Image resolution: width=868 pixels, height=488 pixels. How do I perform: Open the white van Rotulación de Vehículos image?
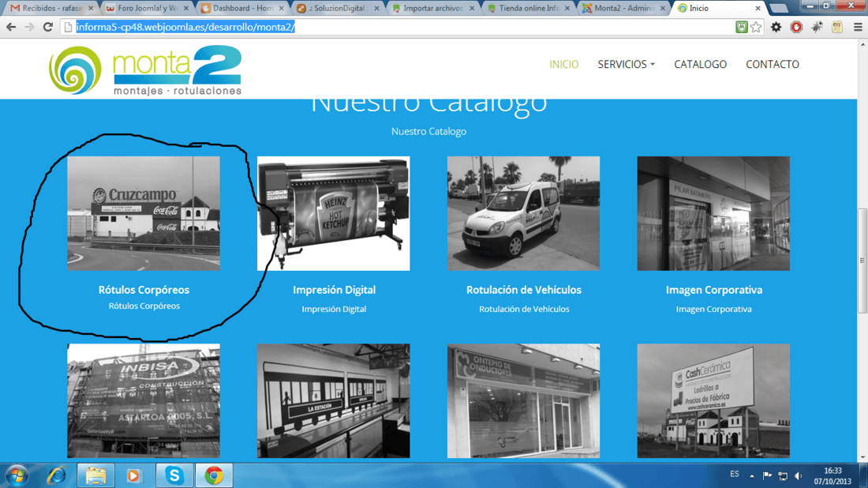[523, 213]
